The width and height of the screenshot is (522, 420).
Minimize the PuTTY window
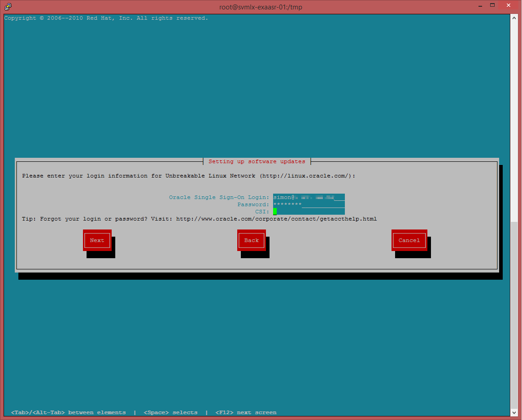[480, 6]
